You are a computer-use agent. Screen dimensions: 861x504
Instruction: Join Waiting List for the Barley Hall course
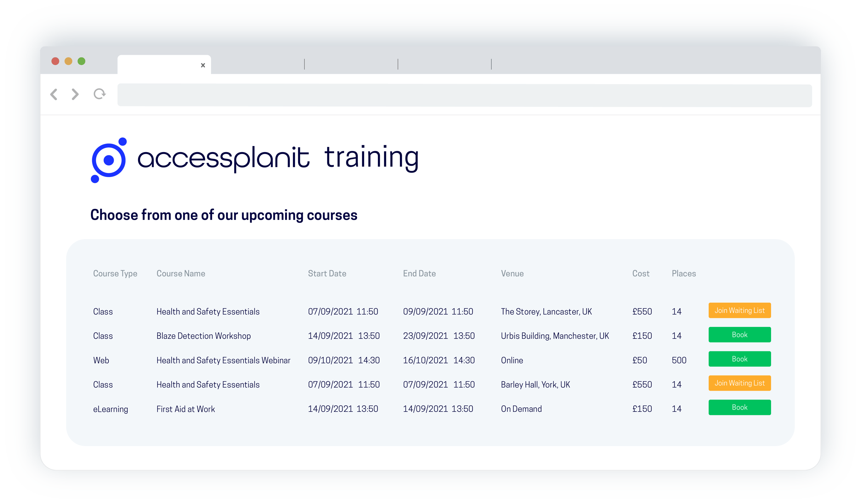point(740,383)
